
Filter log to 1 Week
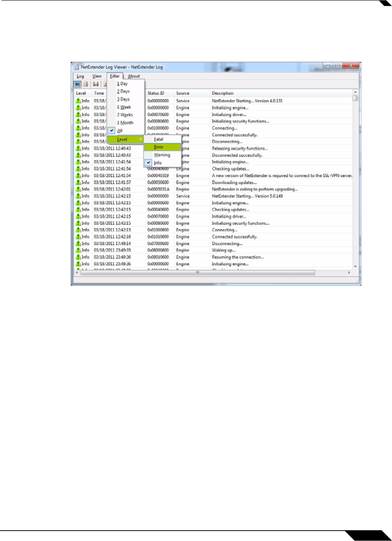[x=126, y=107]
